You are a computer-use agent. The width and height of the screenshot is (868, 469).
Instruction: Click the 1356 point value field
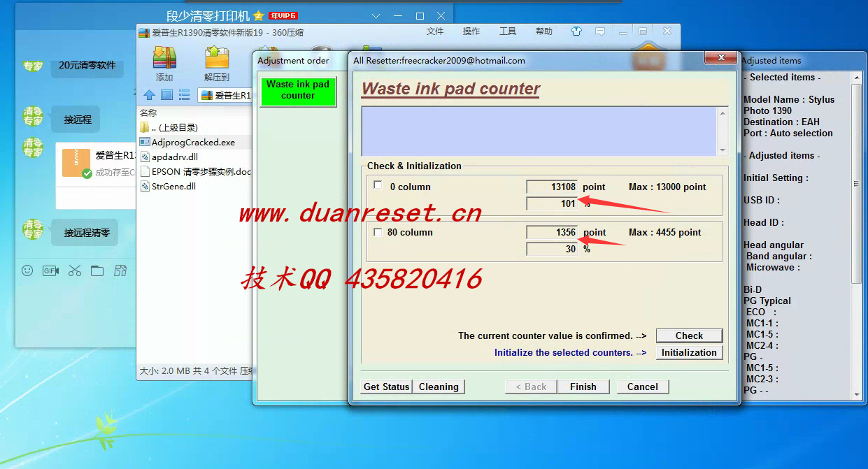(x=552, y=232)
